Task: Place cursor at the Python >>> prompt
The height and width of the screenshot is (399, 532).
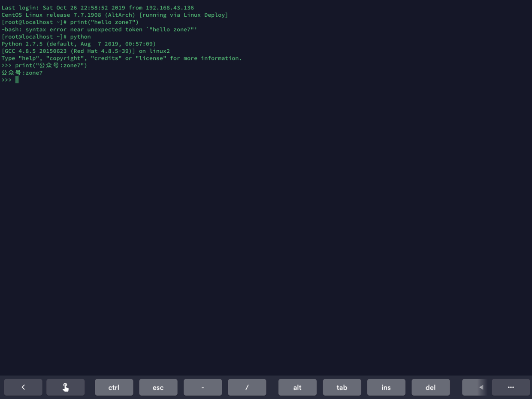Action: click(x=7, y=79)
